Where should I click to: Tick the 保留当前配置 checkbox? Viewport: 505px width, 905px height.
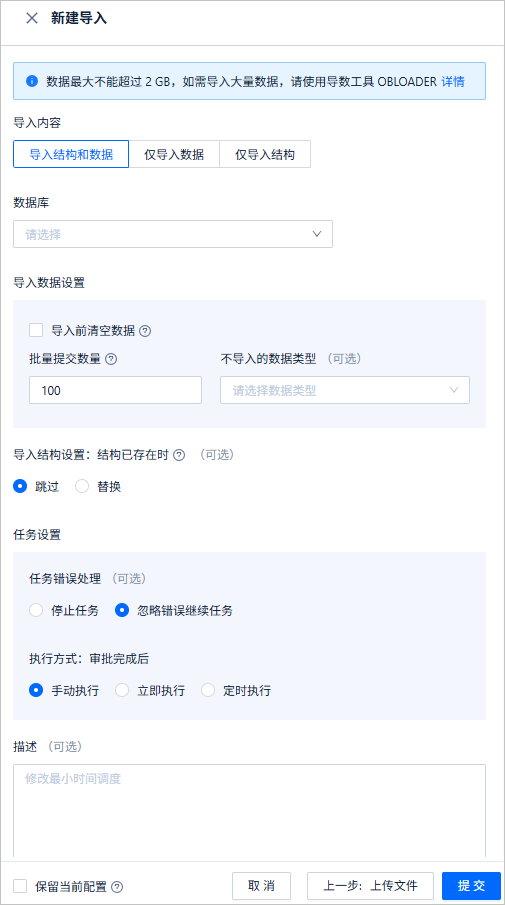click(20, 886)
